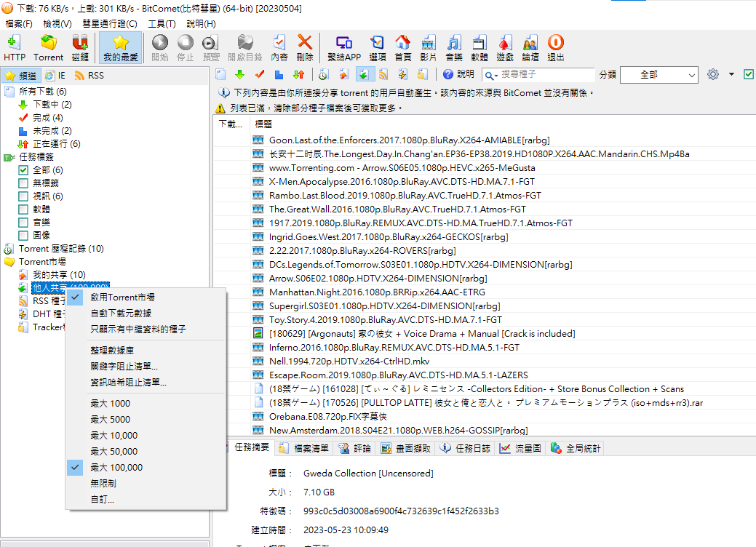This screenshot has height=547, width=756.
Task: Choose 只顯示有中繼資料的種子 in context menu
Action: pos(146,330)
